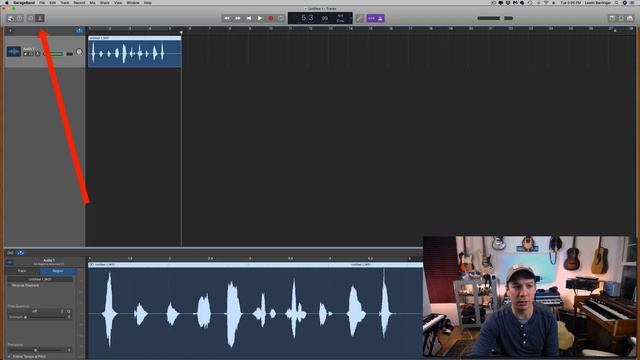Start playback with the Play button
The width and height of the screenshot is (640, 360).
click(x=260, y=18)
